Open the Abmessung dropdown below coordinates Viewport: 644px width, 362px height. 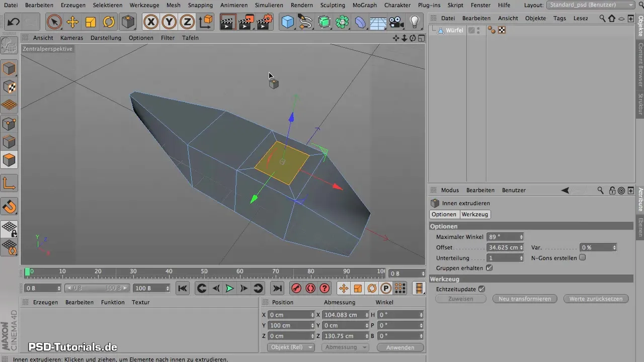pos(345,347)
